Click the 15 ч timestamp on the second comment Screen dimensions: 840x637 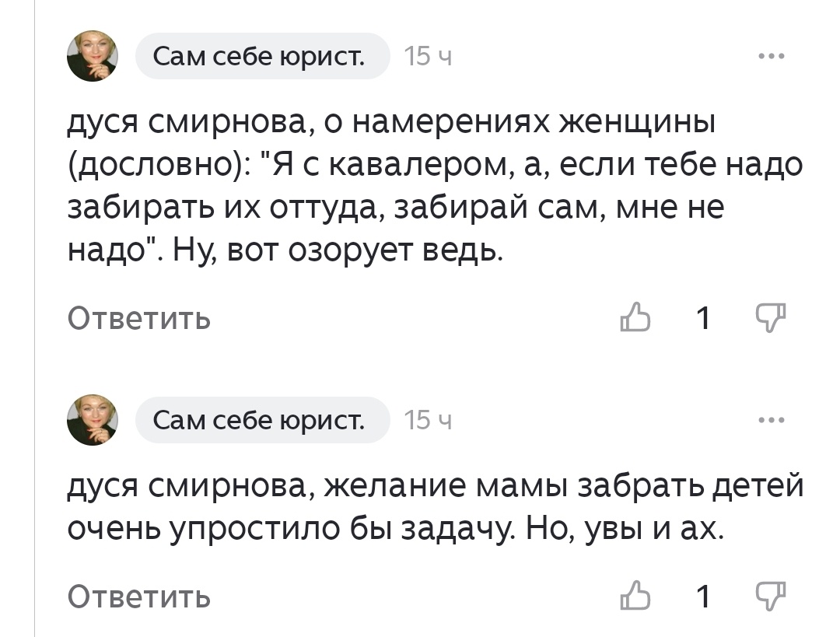pyautogui.click(x=426, y=419)
